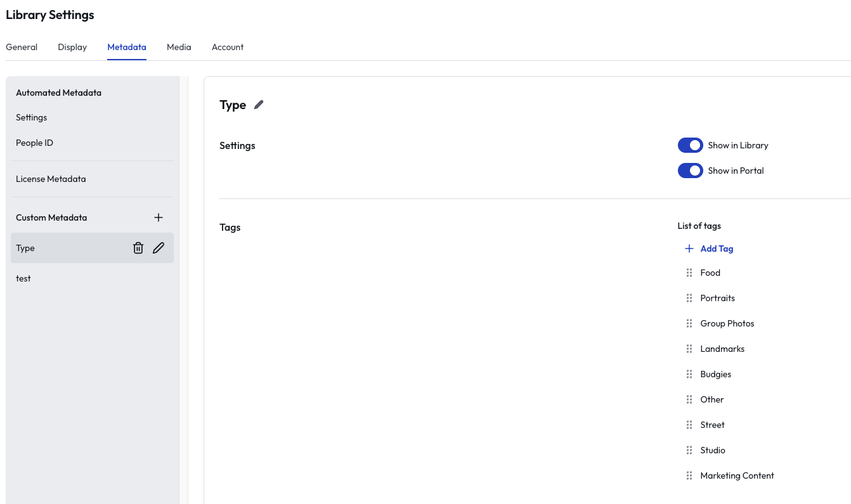Toggle off Show in Portal switch
The width and height of the screenshot is (851, 504).
691,171
